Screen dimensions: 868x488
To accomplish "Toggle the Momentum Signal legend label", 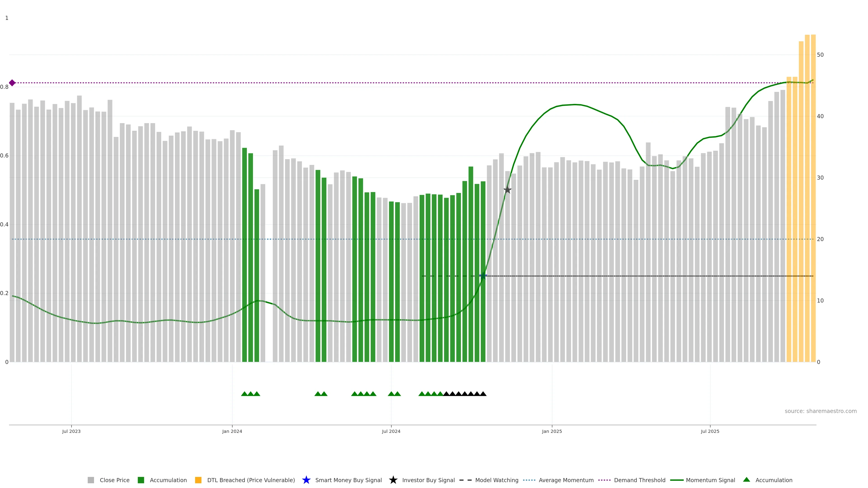I will (x=710, y=480).
